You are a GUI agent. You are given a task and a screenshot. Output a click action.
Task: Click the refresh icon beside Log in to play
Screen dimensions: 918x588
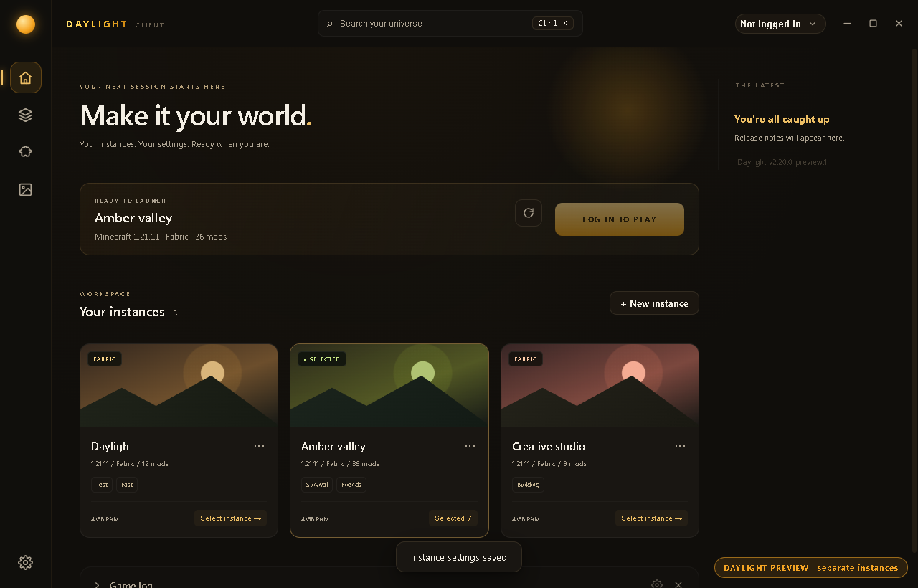click(x=529, y=213)
